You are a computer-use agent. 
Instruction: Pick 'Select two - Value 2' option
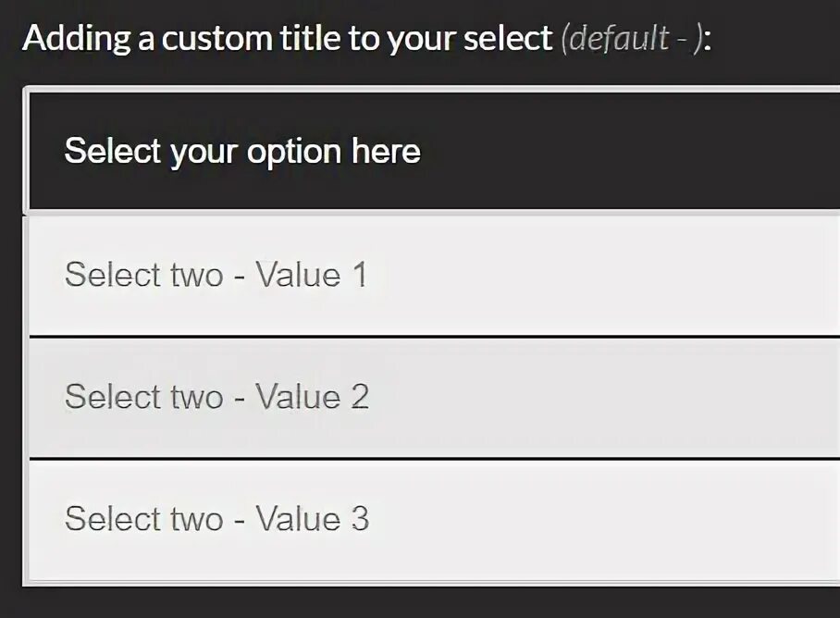[435, 398]
